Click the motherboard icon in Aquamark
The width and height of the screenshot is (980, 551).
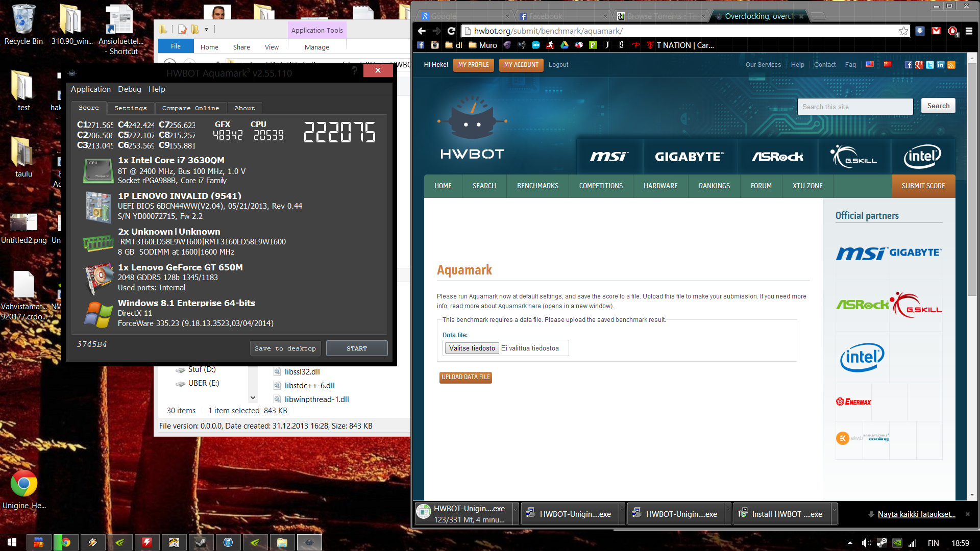pyautogui.click(x=99, y=207)
